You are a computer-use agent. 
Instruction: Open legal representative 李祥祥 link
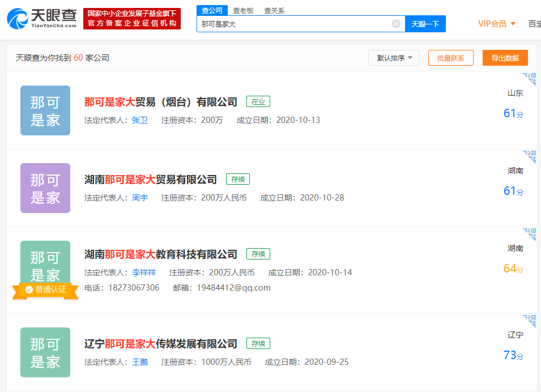point(144,272)
